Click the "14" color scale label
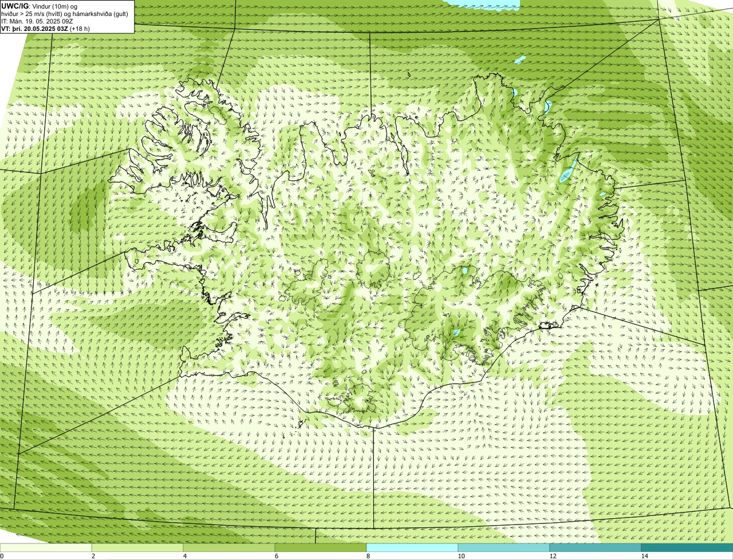733x560 pixels. 645,556
